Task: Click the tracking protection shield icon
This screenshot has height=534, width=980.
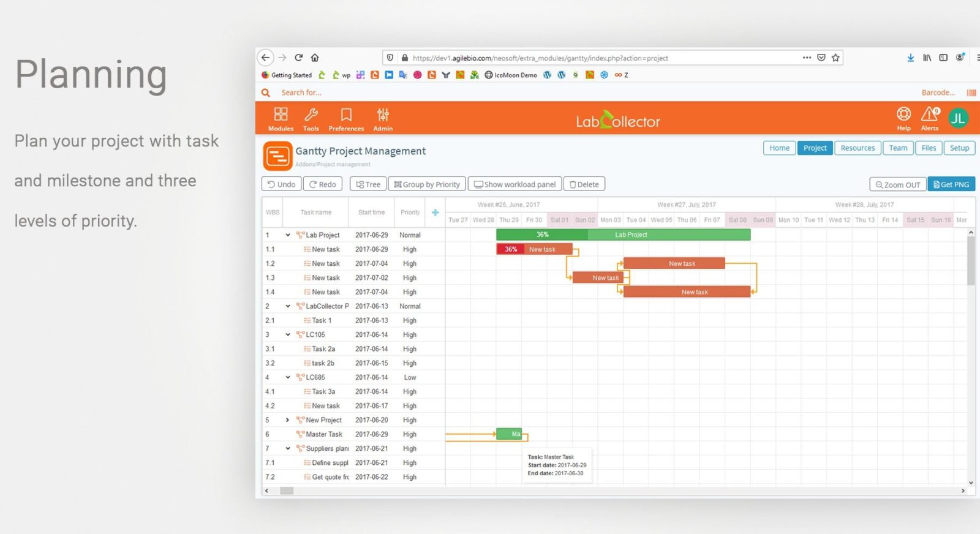Action: point(390,58)
